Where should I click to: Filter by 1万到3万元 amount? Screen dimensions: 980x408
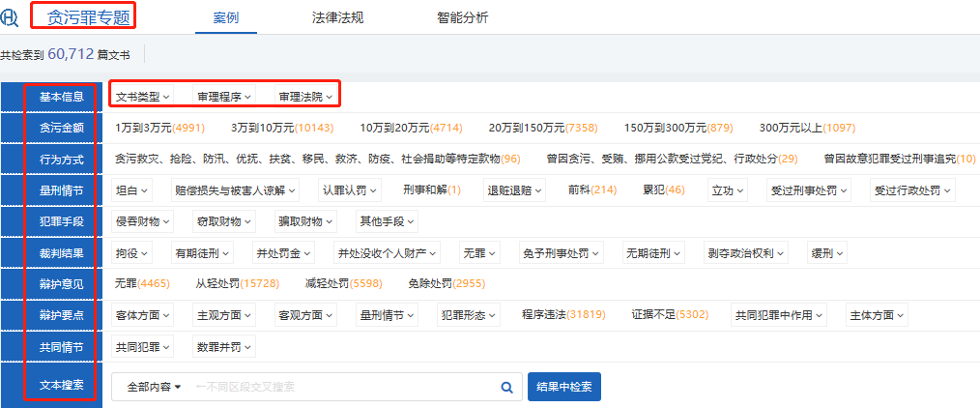[159, 128]
